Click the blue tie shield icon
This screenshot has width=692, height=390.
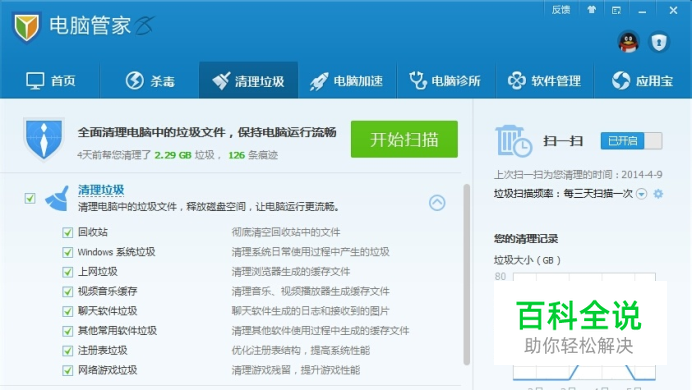[43, 139]
